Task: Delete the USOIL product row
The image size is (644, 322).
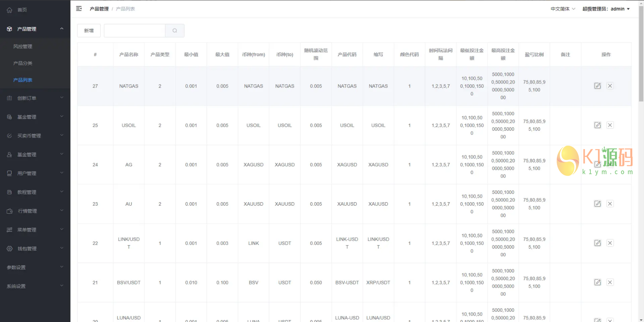Action: point(610,125)
